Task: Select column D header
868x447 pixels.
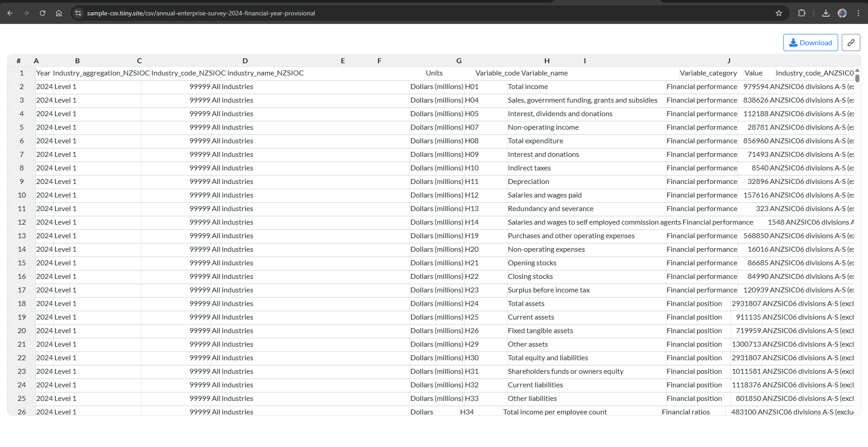Action: 245,61
